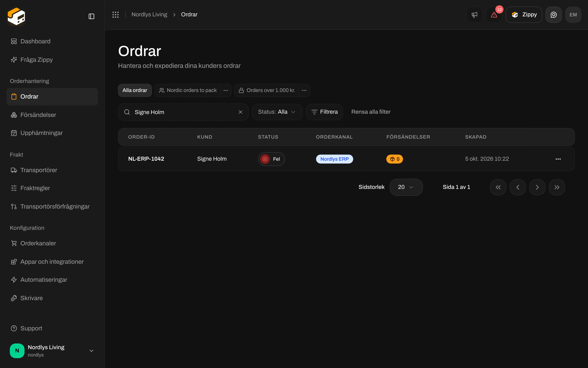This screenshot has width=588, height=368.
Task: Open Appar och integrationer
Action: coord(52,262)
